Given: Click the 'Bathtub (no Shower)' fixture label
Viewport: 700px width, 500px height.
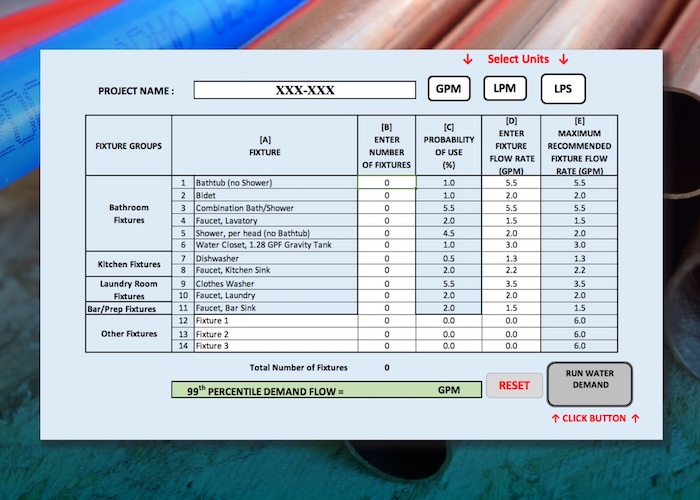Looking at the screenshot, I should pyautogui.click(x=233, y=183).
